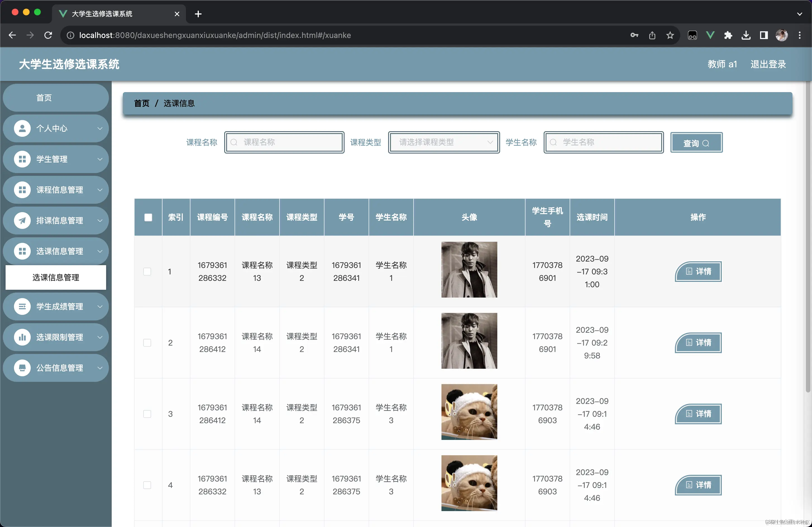Toggle the select-all checkbox in the table header
The height and width of the screenshot is (527, 812).
[148, 217]
